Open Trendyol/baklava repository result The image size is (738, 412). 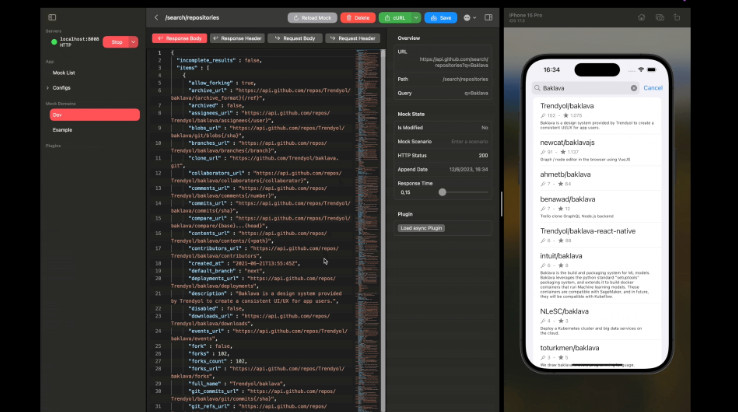coord(597,117)
